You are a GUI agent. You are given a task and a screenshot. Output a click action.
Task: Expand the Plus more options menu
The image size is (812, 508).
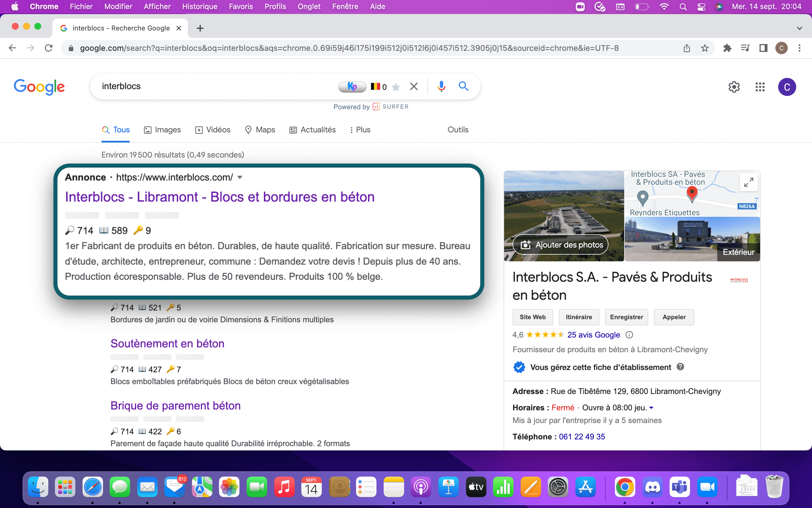pos(360,130)
